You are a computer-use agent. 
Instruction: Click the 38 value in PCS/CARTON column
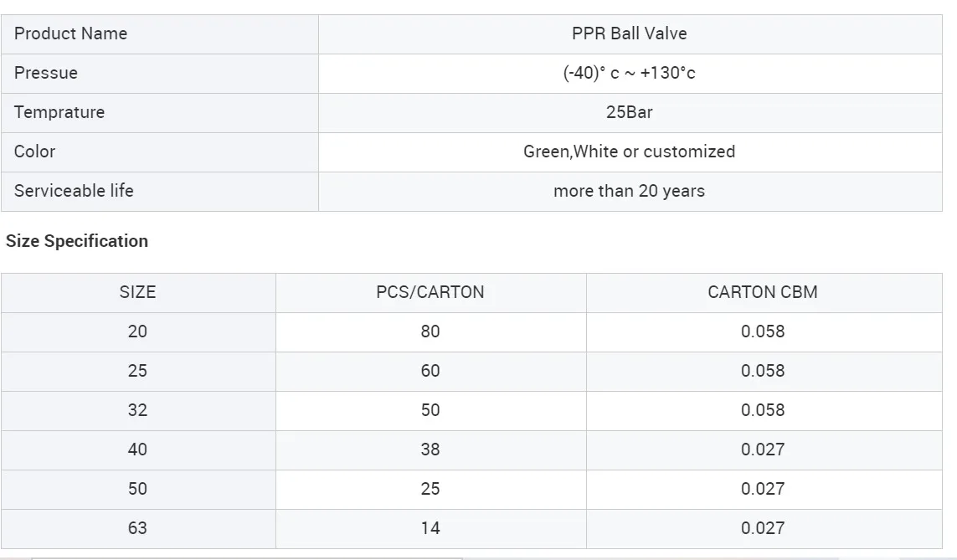[x=430, y=450]
